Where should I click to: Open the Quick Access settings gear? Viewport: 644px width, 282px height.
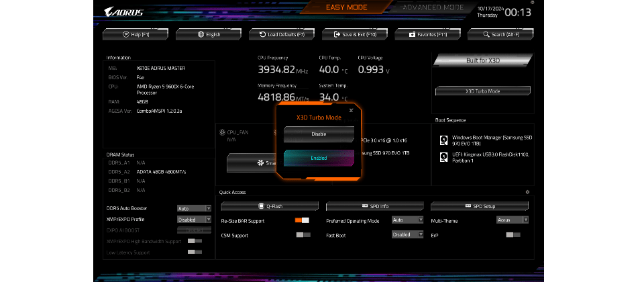527,192
